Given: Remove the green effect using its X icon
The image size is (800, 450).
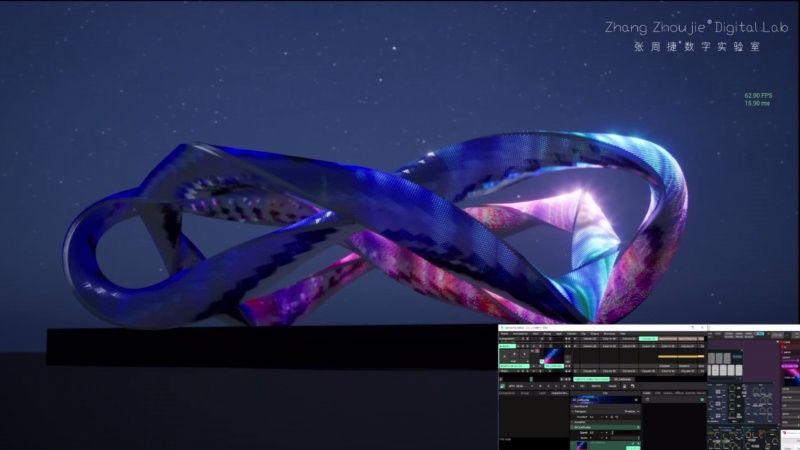Looking at the screenshot, I should point(638,427).
